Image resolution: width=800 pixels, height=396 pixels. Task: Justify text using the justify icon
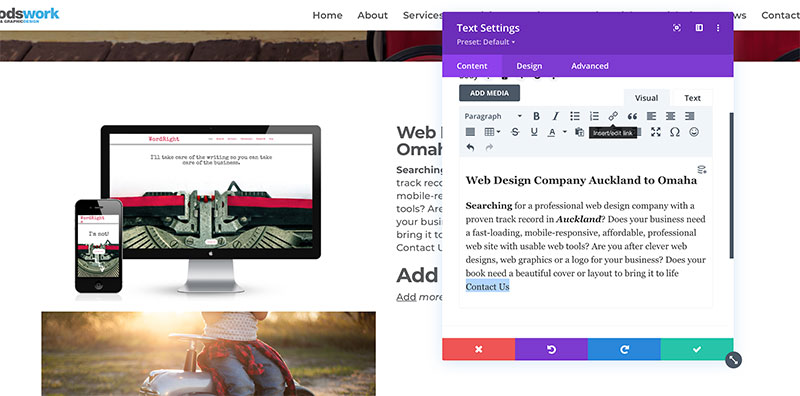pos(470,132)
